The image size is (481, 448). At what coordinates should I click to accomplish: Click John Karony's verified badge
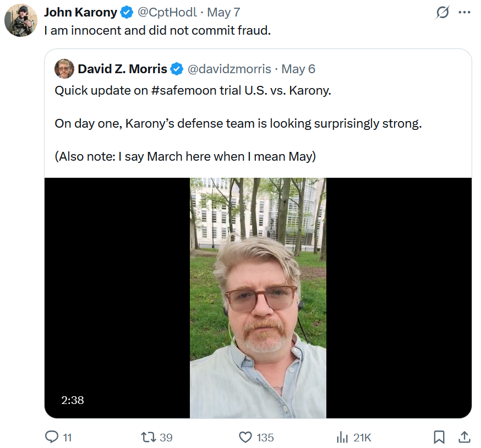(127, 12)
